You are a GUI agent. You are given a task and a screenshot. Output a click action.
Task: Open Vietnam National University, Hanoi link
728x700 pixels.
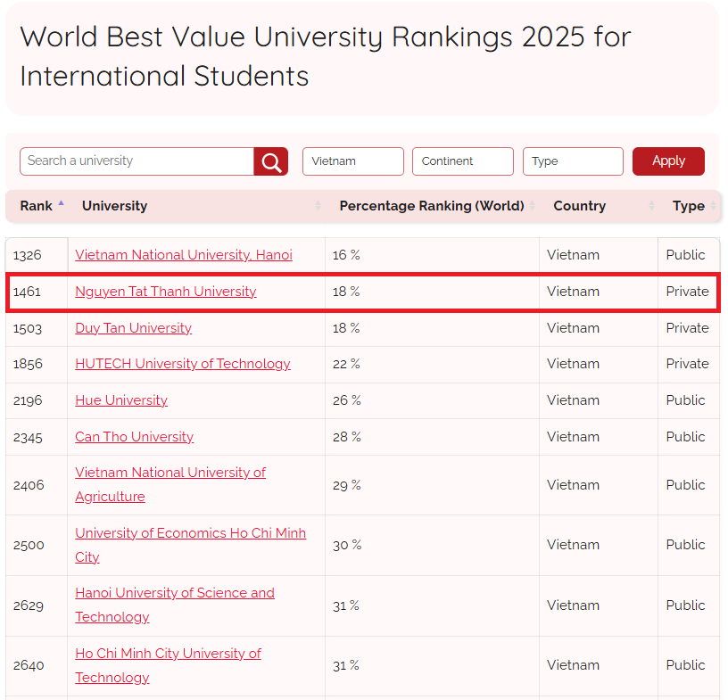184,255
